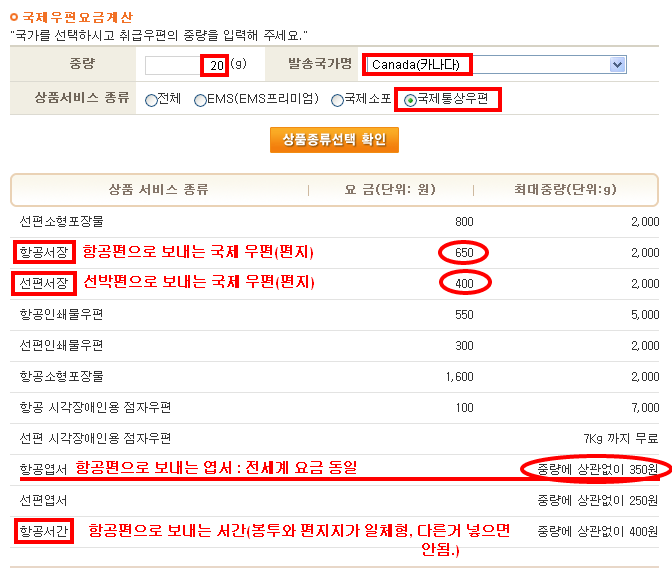Click the 요금(단위: 원) column header
The width and height of the screenshot is (672, 573).
[390, 189]
